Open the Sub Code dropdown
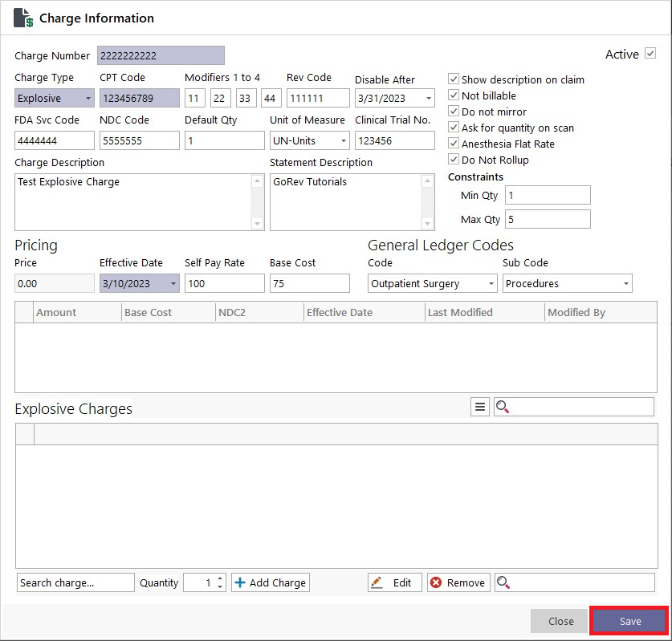The image size is (672, 641). click(x=626, y=283)
